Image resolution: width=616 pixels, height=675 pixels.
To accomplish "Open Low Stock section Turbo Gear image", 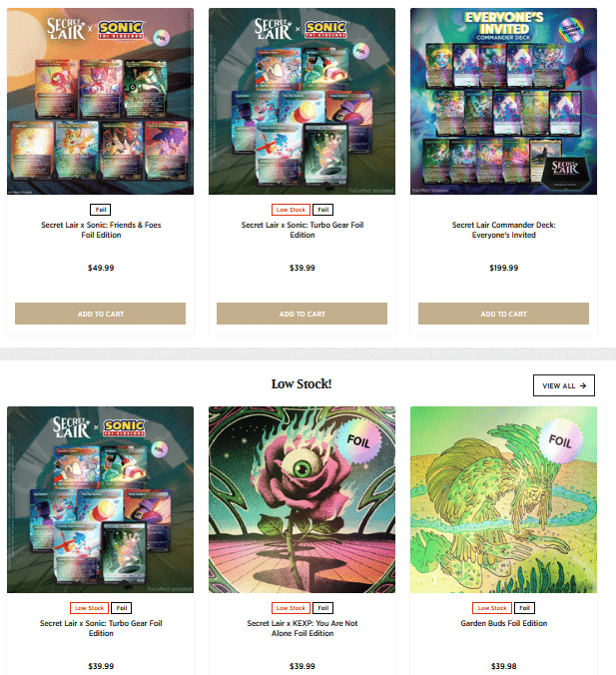I will pos(100,499).
